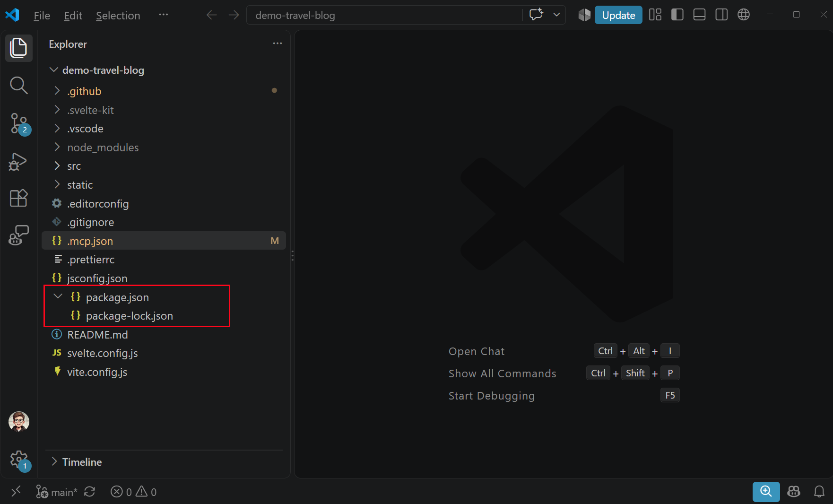Open the chat dropdown arrow in title bar

tap(556, 15)
